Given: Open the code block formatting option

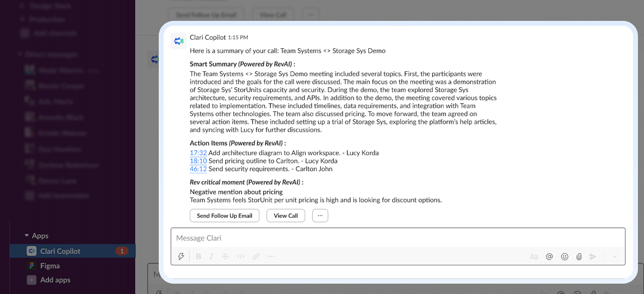Looking at the screenshot, I should click(241, 256).
